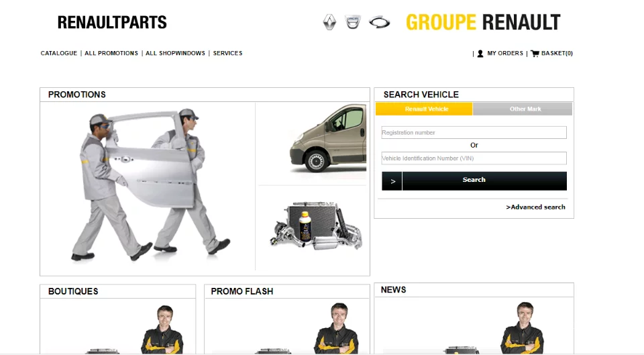644x355 pixels.
Task: Click the user icon beside My Orders
Action: [x=480, y=54]
